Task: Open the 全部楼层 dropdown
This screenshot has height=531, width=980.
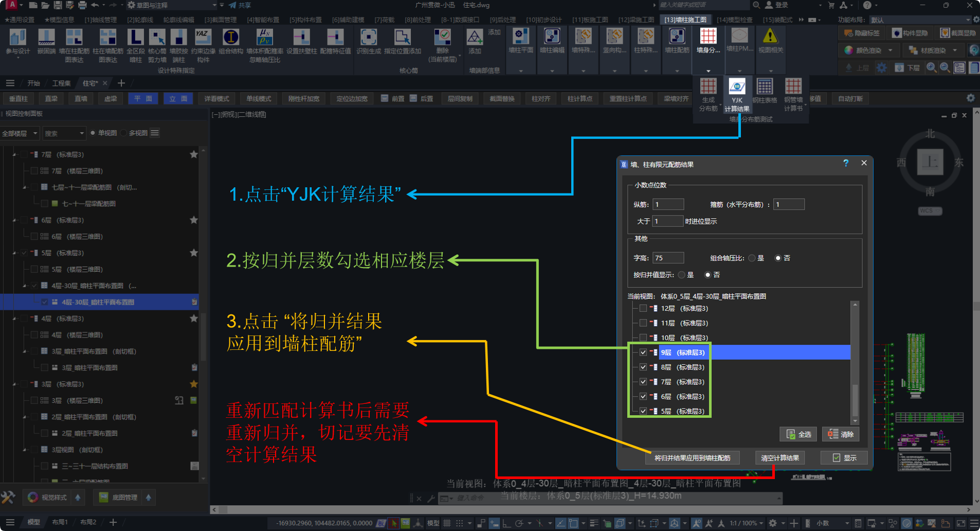Action: tap(20, 133)
